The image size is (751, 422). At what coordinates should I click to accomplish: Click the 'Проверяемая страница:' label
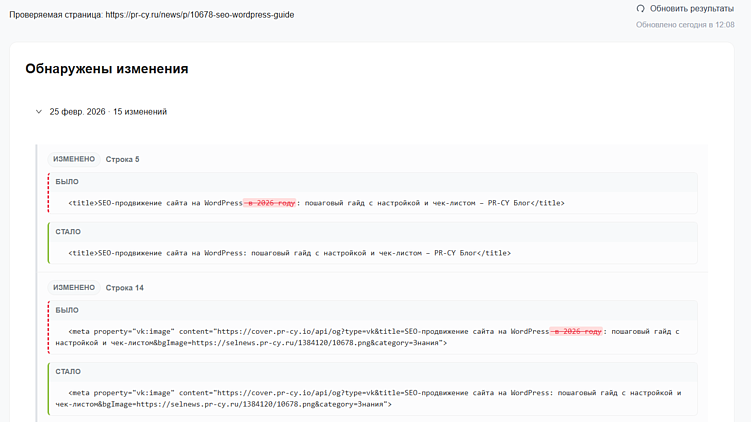(x=56, y=15)
